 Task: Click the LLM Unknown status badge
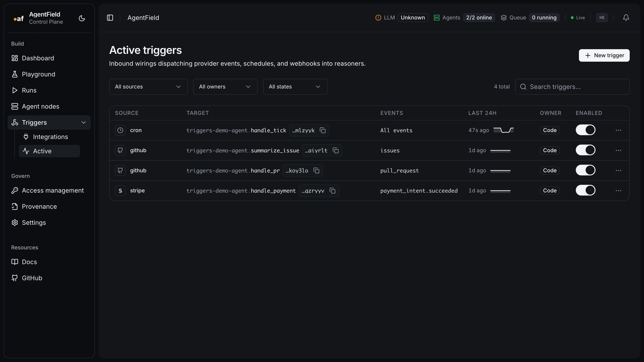[x=413, y=17]
